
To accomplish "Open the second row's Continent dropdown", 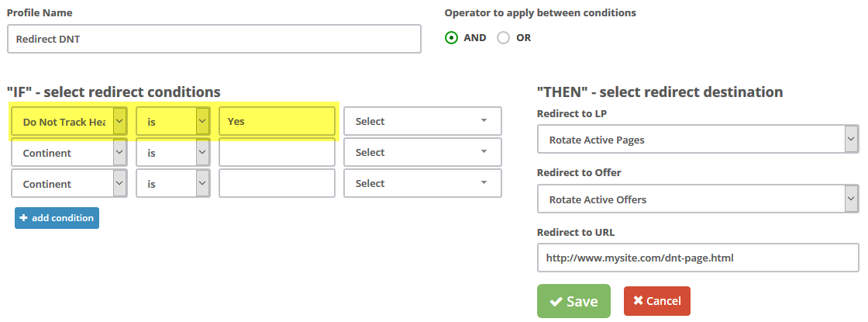I will click(x=69, y=153).
